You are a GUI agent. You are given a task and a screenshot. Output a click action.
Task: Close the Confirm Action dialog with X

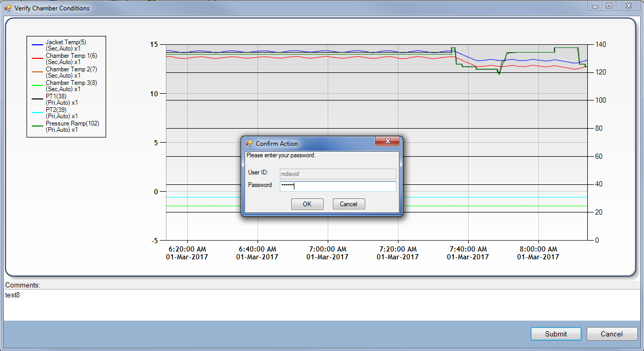click(388, 142)
